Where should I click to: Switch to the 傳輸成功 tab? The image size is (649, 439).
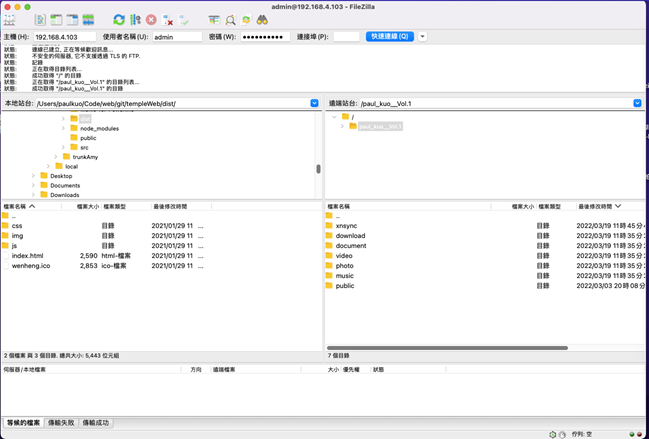pos(96,423)
